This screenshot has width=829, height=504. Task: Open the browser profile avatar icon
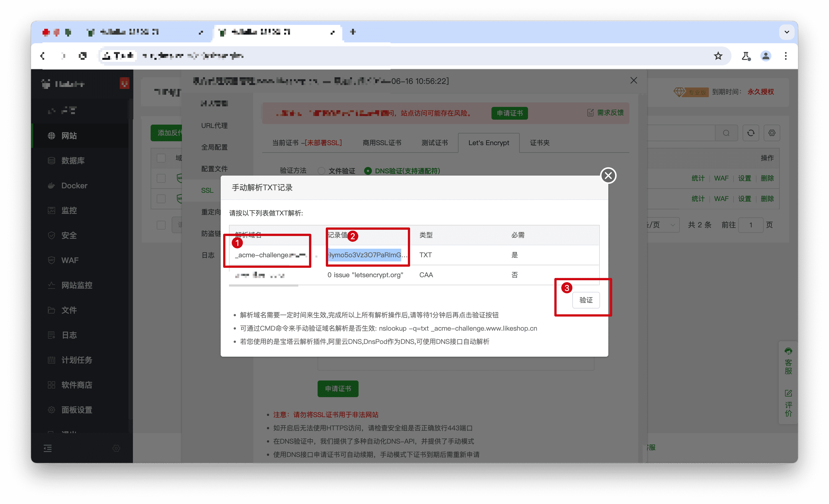(x=765, y=56)
